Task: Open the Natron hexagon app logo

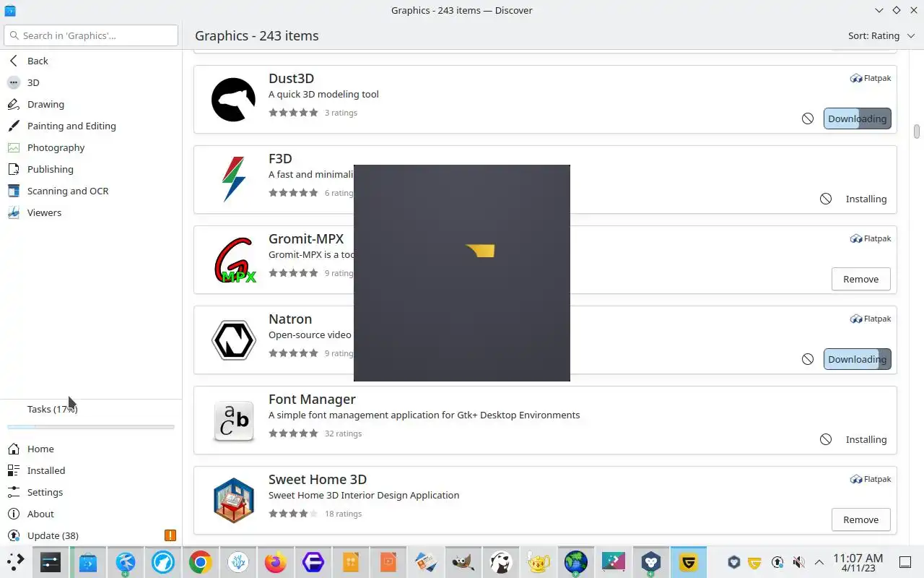Action: click(233, 340)
